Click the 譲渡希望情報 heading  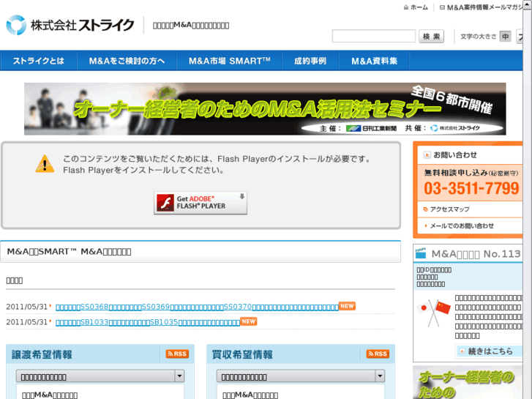[x=42, y=354]
